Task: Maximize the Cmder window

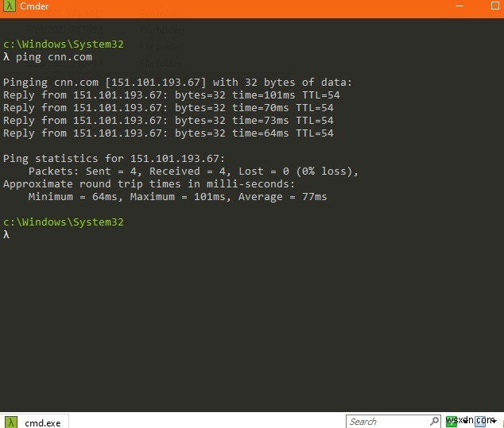Action: pos(495,6)
